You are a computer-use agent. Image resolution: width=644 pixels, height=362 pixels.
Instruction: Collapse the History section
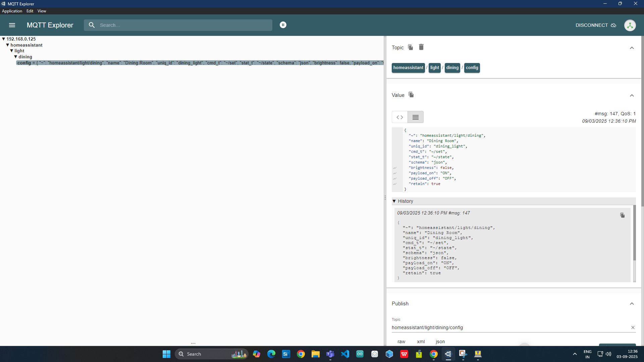tap(394, 201)
